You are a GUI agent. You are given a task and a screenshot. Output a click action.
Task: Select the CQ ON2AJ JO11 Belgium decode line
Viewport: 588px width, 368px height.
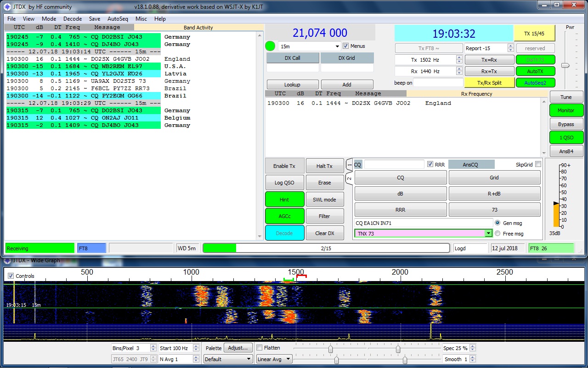(83, 118)
